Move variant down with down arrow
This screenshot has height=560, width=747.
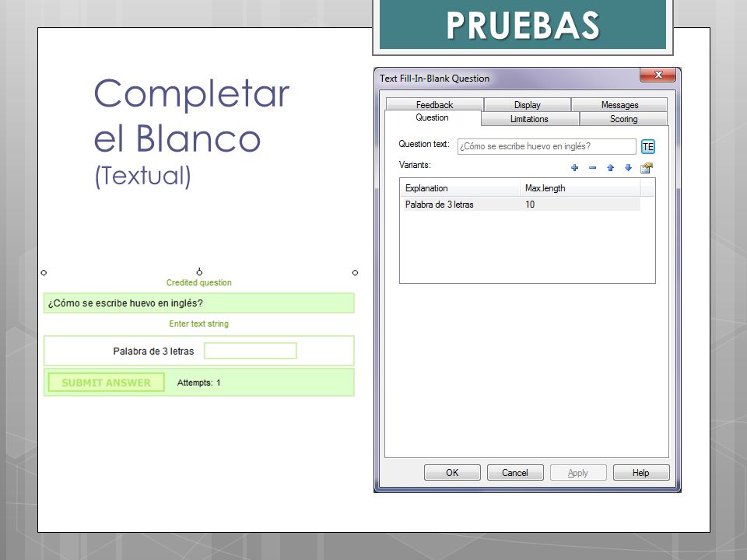[x=629, y=168]
